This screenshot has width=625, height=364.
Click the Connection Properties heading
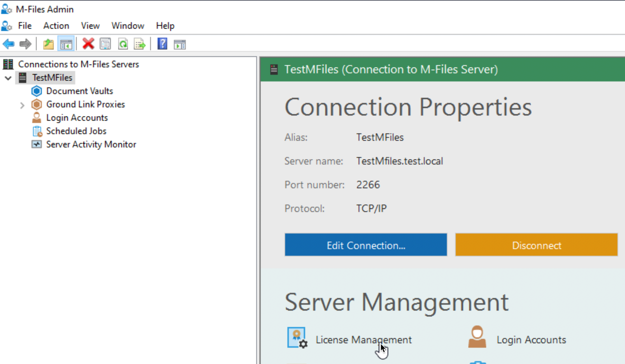pyautogui.click(x=408, y=107)
